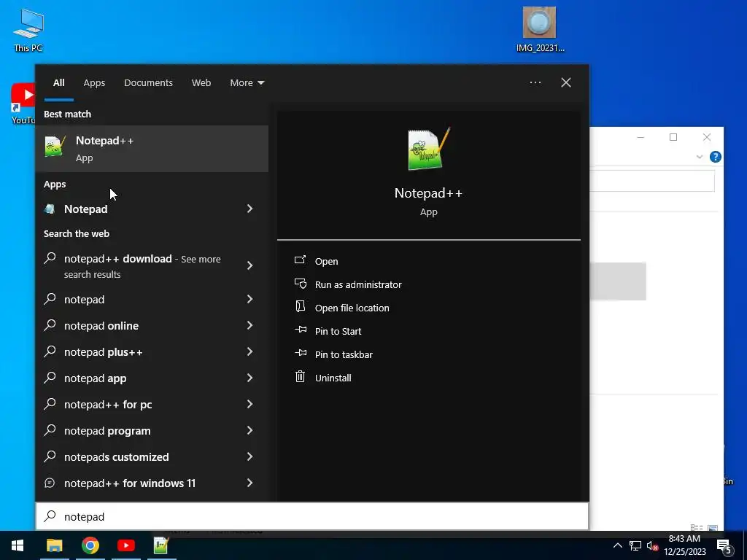This screenshot has width=747, height=560.
Task: Open Notepad++ from taskbar
Action: (161, 545)
